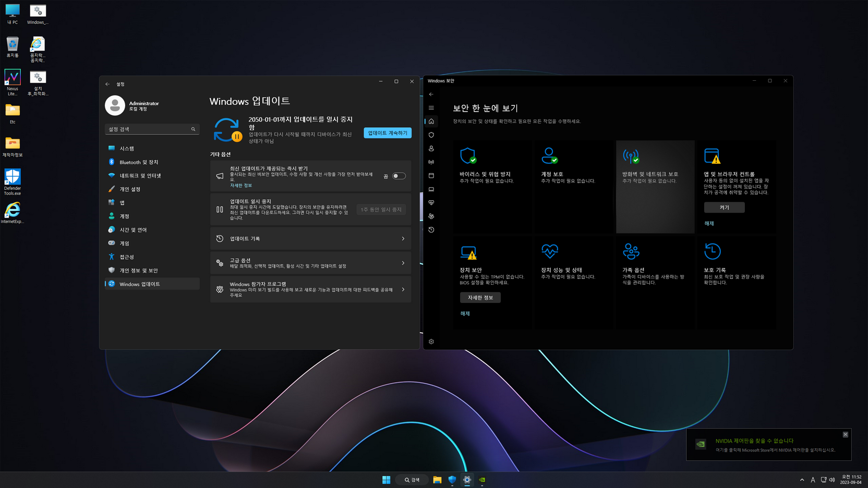Open protection history clock icon in Security sidebar

point(431,230)
